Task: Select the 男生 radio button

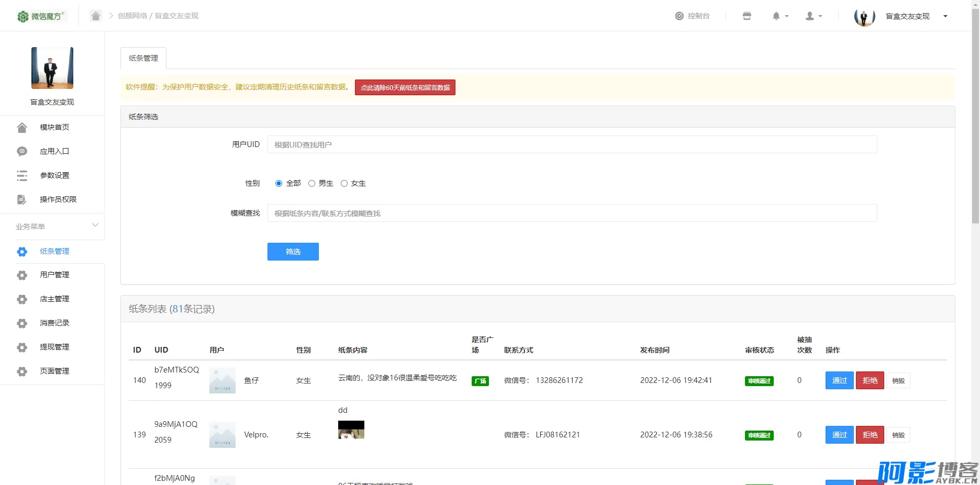Action: [311, 183]
